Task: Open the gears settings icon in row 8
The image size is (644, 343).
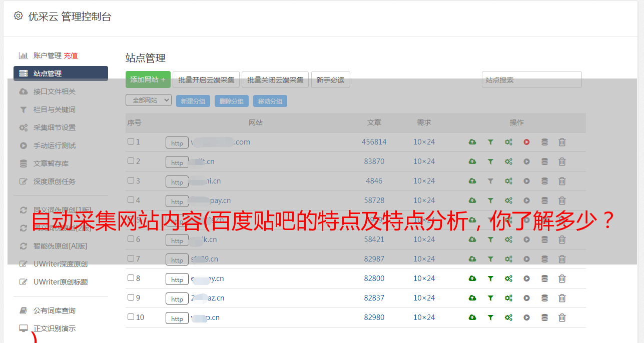Action: (508, 278)
